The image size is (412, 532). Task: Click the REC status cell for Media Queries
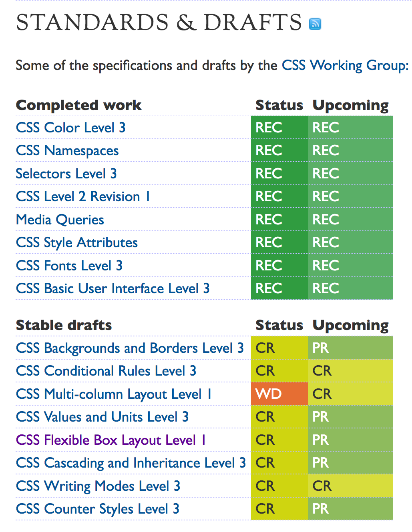(279, 220)
